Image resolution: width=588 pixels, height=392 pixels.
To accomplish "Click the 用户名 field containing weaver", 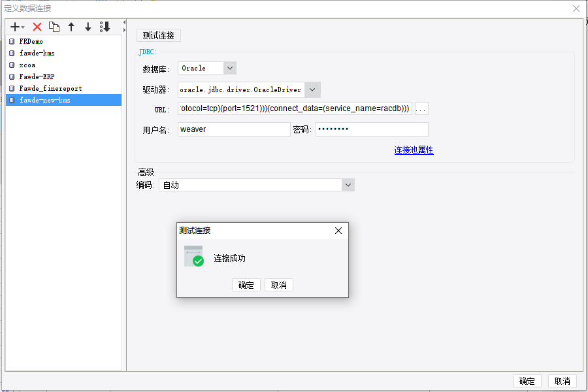I will point(234,129).
